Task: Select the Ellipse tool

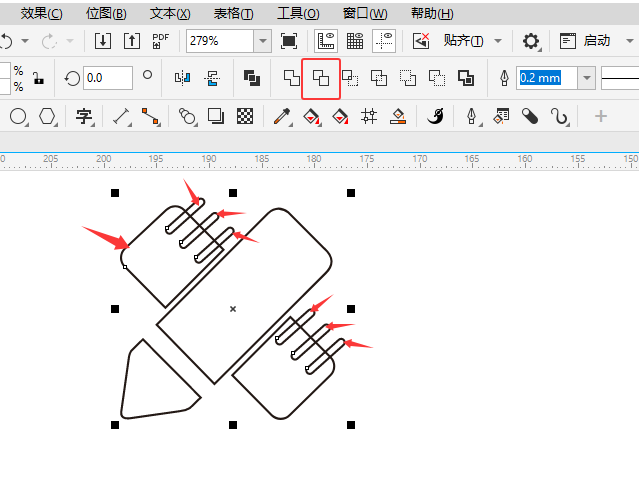Action: click(x=18, y=117)
